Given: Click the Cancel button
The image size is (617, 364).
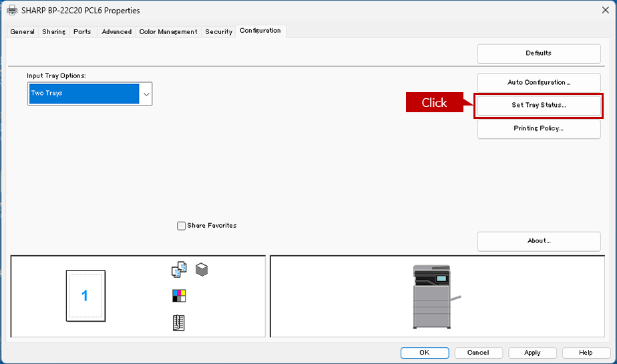Looking at the screenshot, I should point(479,353).
